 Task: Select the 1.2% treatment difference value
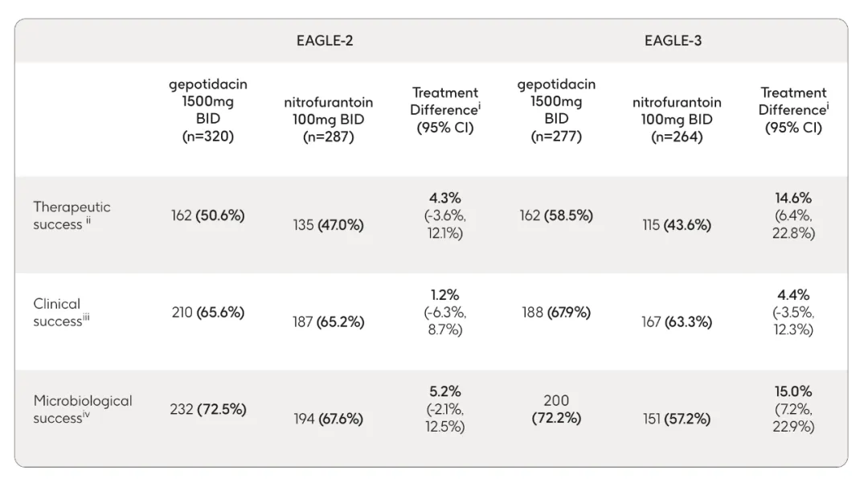[444, 295]
